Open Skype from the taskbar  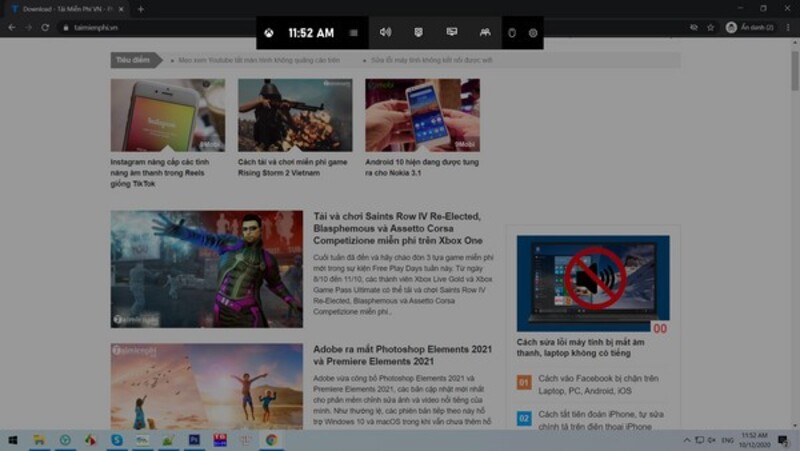coord(117,440)
